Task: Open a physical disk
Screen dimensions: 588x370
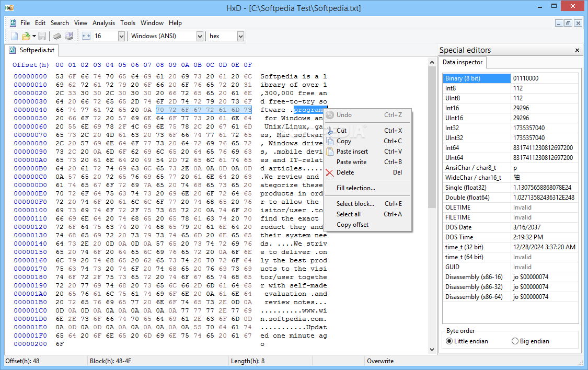Action: pyautogui.click(x=68, y=36)
